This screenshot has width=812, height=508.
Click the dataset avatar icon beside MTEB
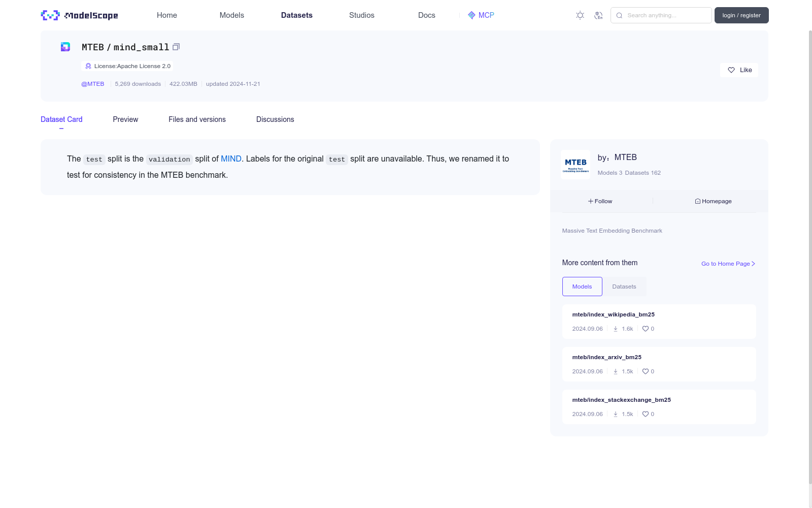65,47
